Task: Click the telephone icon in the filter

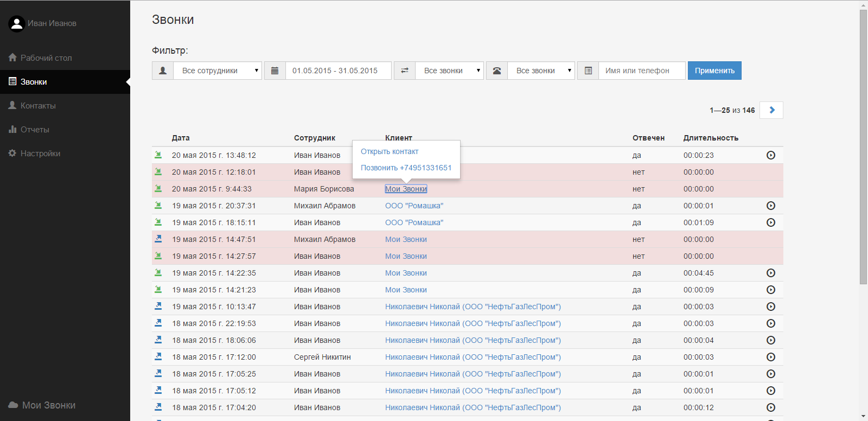Action: [x=497, y=71]
